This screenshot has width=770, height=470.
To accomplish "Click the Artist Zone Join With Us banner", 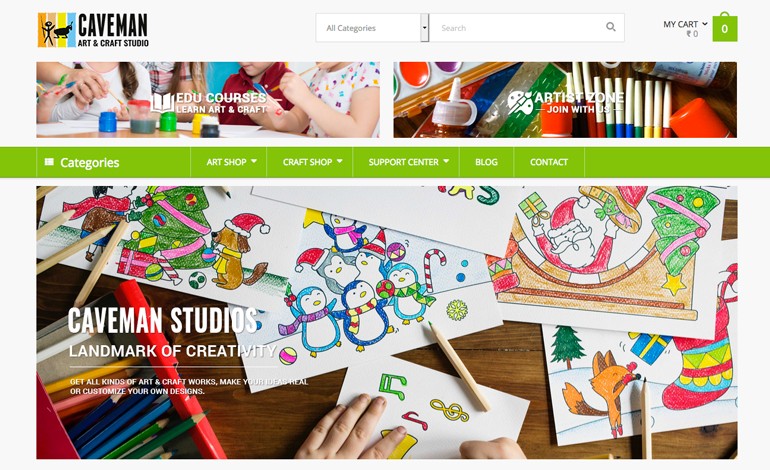I will (565, 100).
